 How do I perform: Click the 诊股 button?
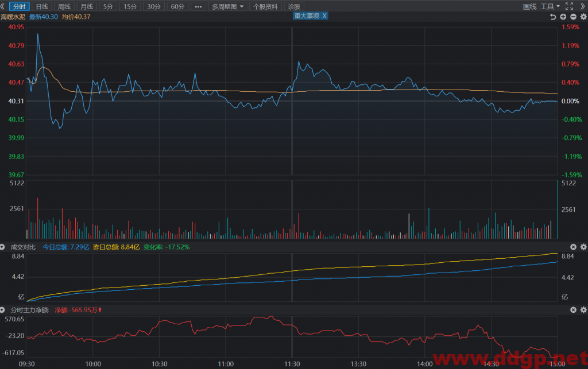point(294,7)
